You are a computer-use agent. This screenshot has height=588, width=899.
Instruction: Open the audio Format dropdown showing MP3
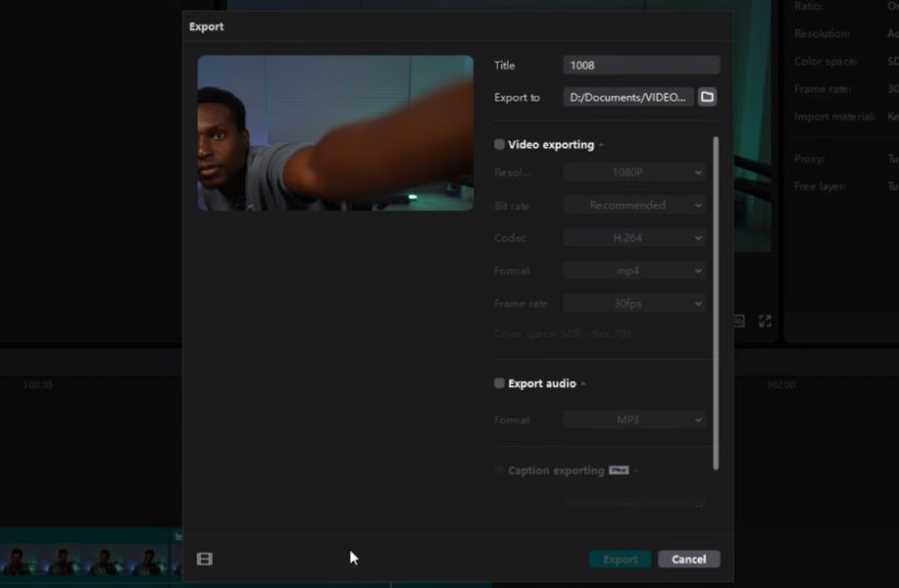(x=633, y=419)
